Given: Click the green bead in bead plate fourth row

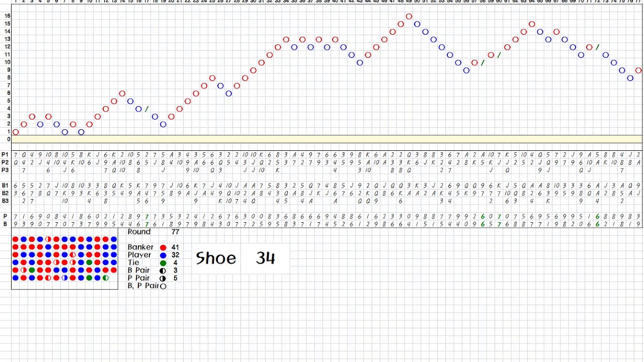Looking at the screenshot, I should (x=89, y=262).
